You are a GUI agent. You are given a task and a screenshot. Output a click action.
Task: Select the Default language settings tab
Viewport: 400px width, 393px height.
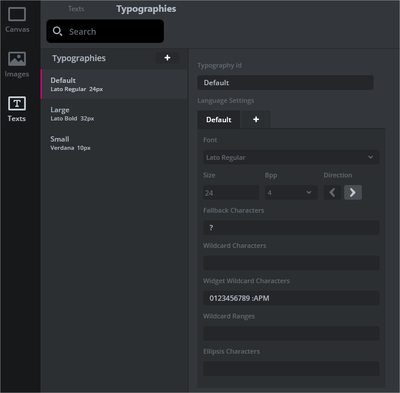tap(219, 120)
